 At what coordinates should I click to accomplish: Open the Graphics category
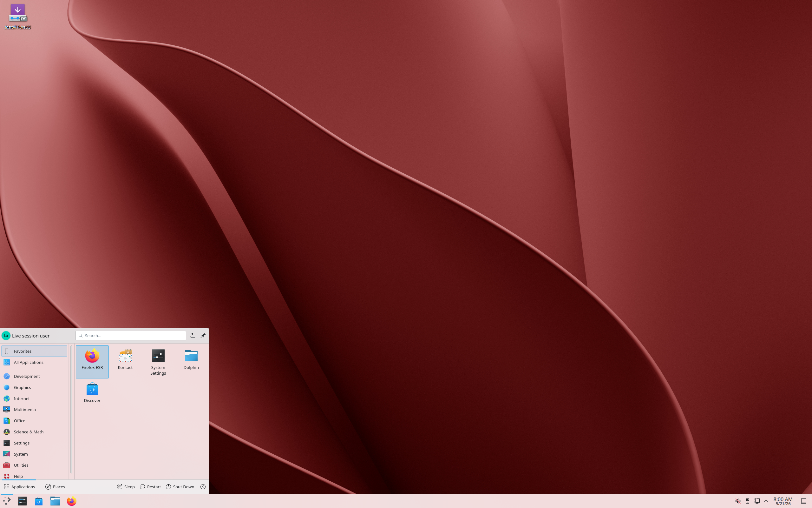[x=34, y=387]
